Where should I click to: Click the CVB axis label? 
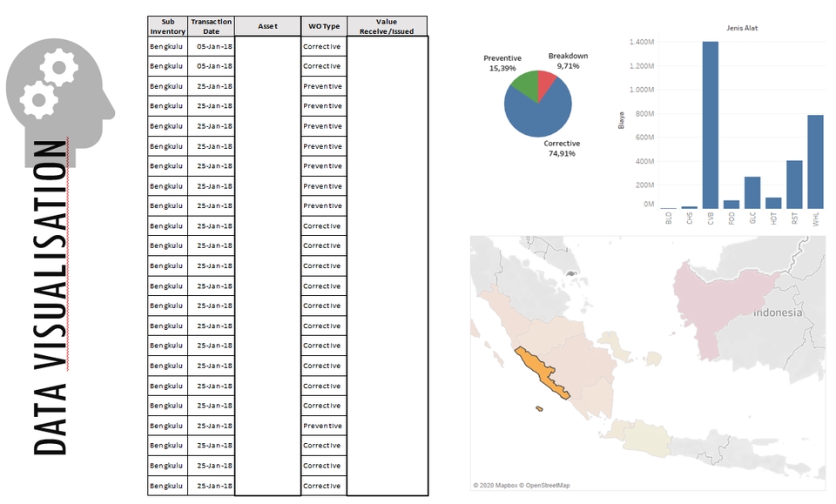coord(711,218)
